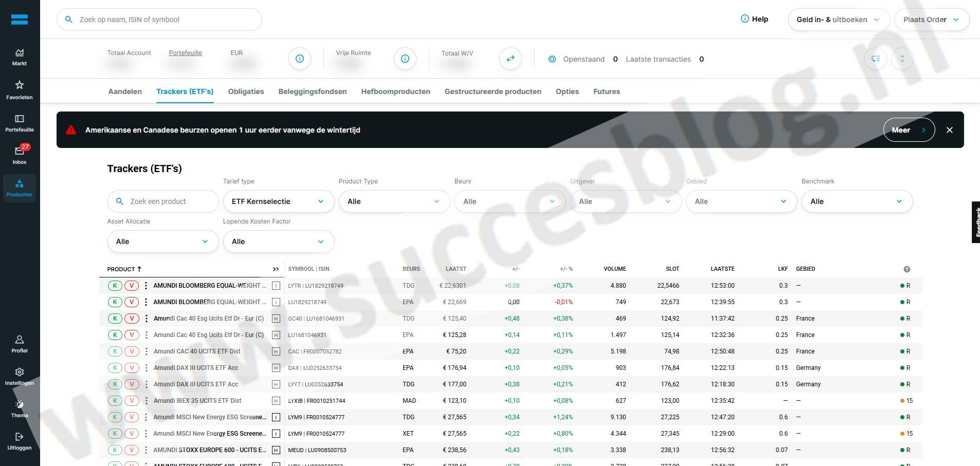Switch to the Obligaties tab

[246, 91]
